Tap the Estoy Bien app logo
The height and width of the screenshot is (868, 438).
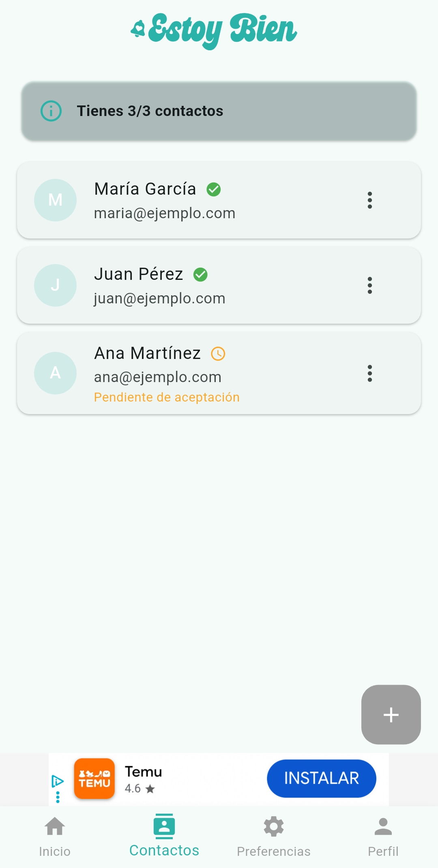tap(214, 30)
